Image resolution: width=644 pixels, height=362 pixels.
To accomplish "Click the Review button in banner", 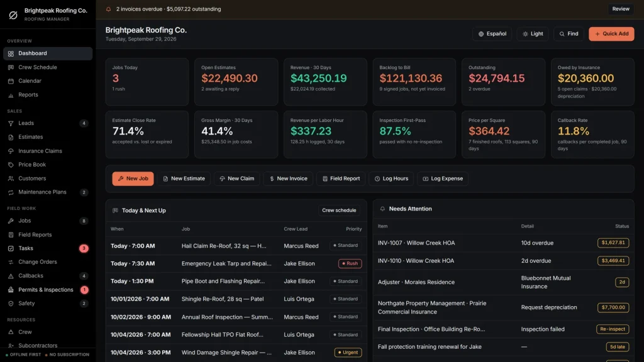I will pyautogui.click(x=621, y=9).
